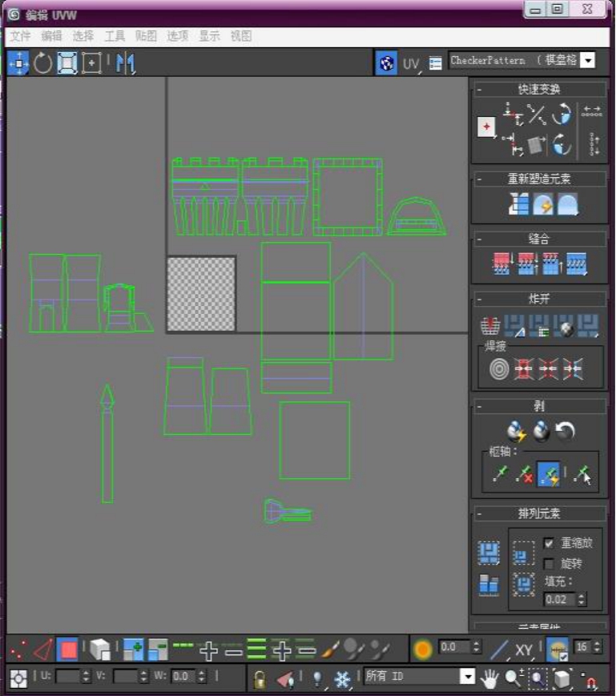Viewport: 616px width, 696px height.
Task: Toggle Lock Selected Subobjects padlock icon
Action: 260,678
